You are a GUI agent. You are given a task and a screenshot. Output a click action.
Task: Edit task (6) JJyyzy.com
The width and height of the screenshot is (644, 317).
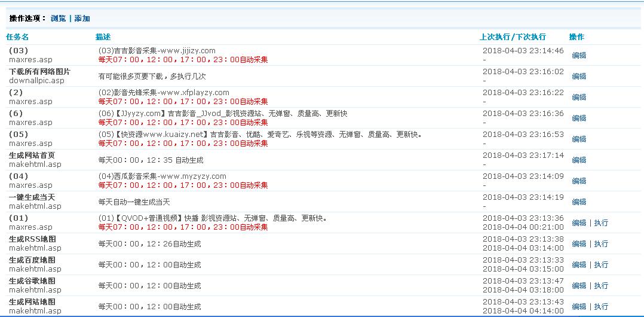pos(579,118)
